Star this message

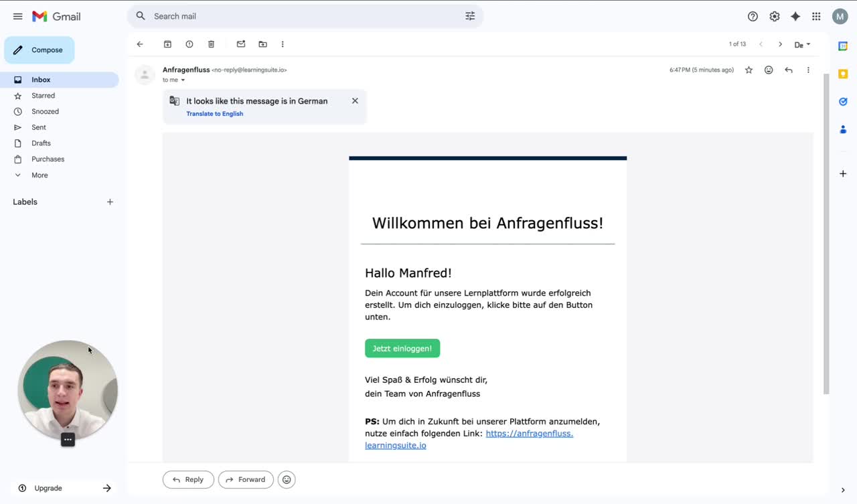(749, 70)
